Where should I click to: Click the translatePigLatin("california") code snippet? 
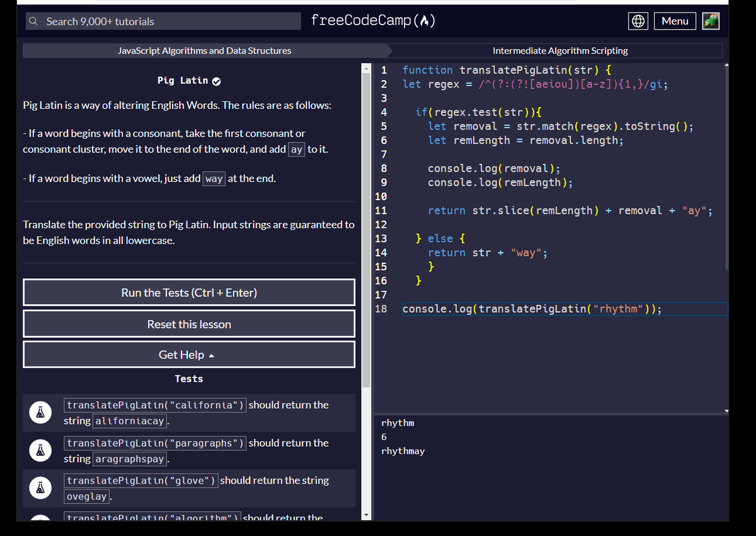tap(155, 405)
